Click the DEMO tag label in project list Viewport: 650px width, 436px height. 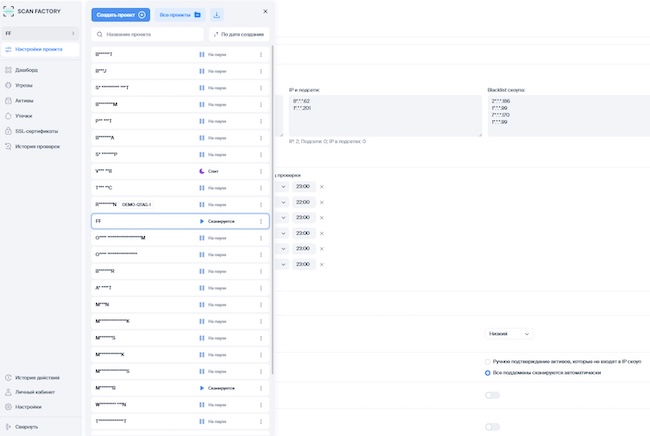pyautogui.click(x=136, y=205)
